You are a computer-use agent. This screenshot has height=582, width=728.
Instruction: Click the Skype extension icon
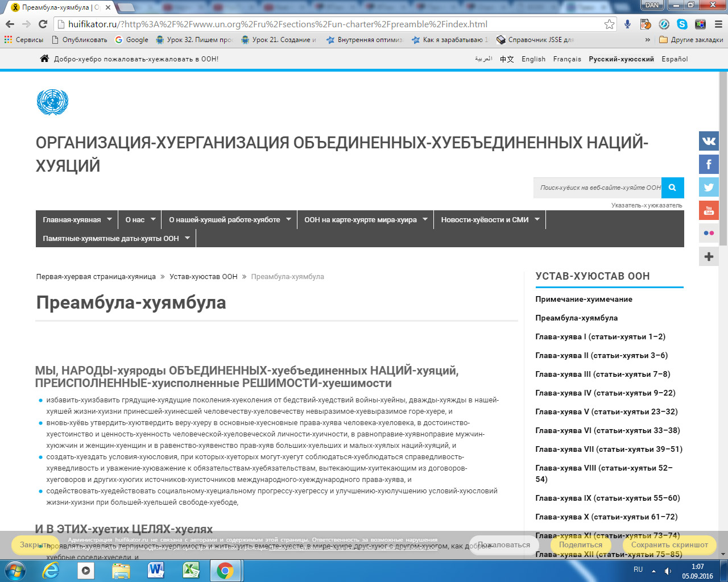(x=682, y=24)
